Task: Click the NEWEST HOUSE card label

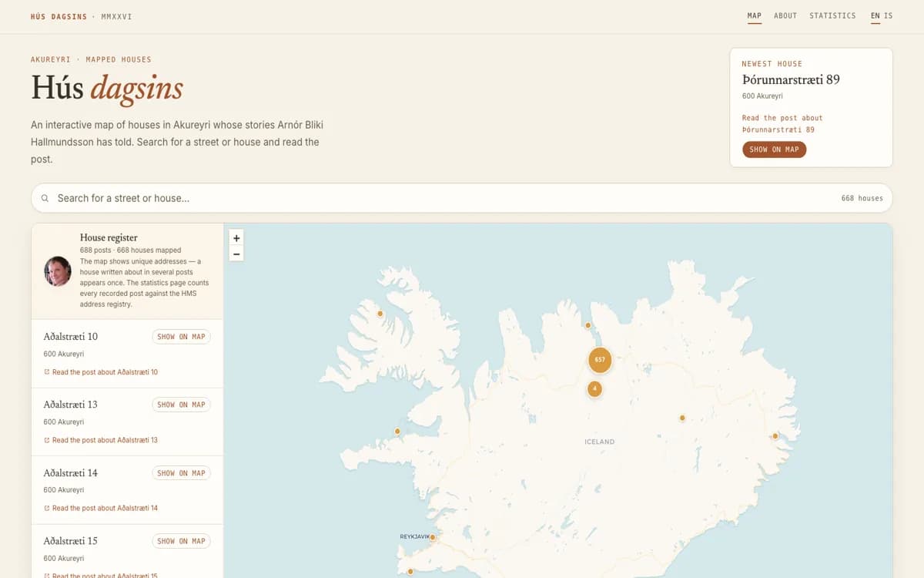Action: click(772, 64)
